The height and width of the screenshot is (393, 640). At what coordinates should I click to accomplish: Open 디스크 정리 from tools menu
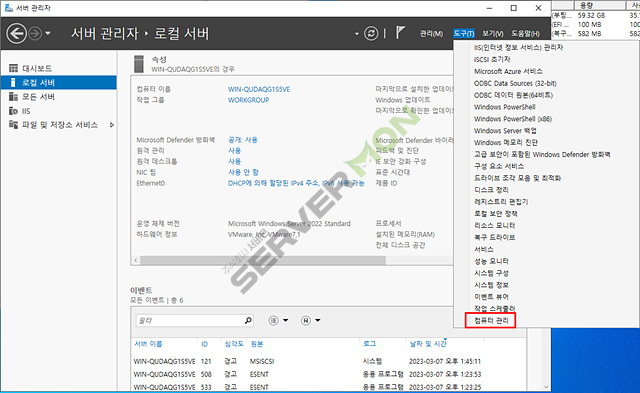click(491, 190)
